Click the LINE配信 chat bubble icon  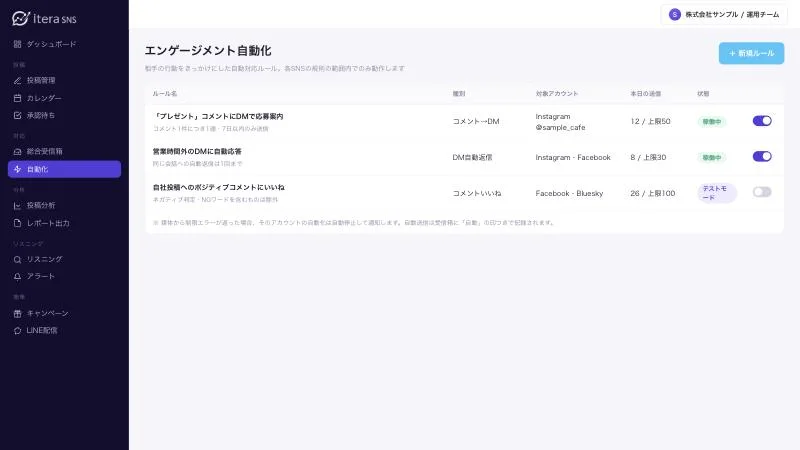[x=17, y=331]
